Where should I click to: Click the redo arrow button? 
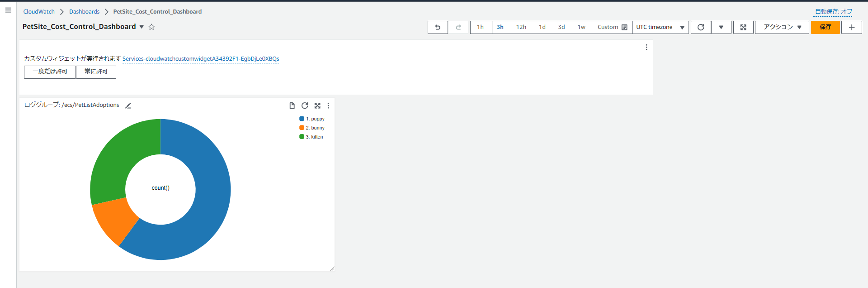(458, 27)
